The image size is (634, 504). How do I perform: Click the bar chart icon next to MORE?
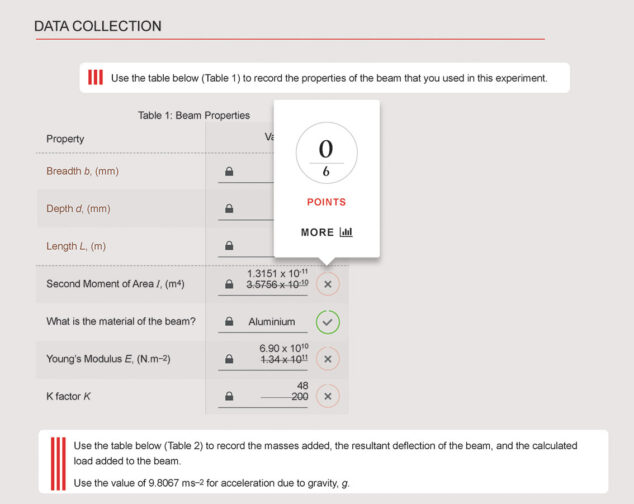(x=346, y=232)
